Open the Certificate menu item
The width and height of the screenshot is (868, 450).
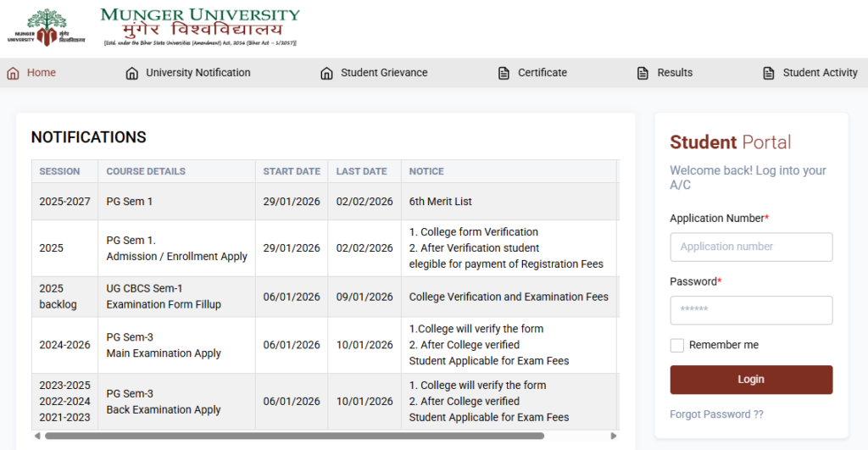click(x=542, y=73)
